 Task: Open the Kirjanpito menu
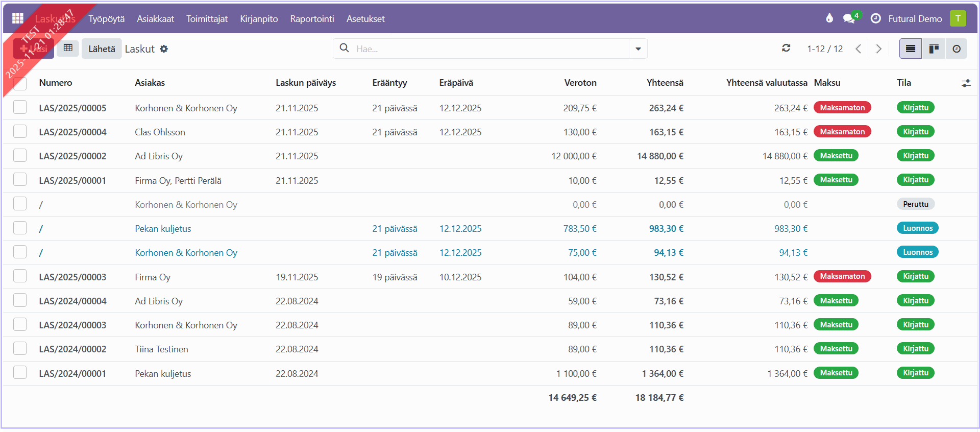tap(259, 18)
